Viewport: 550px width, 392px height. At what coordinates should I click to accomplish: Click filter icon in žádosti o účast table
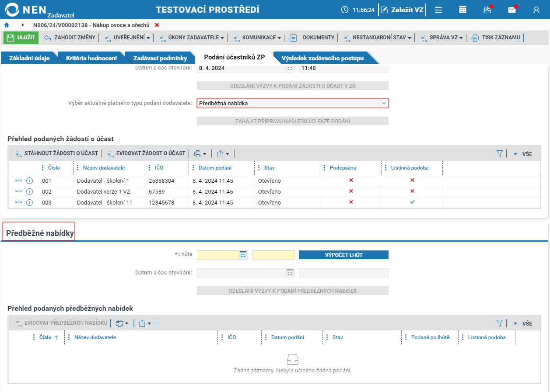[500, 154]
